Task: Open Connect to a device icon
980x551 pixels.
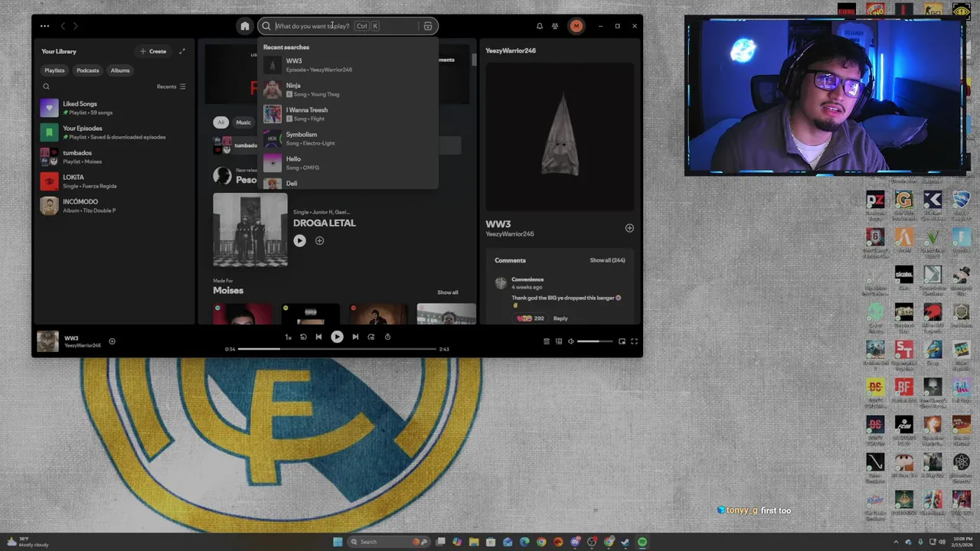Action: pos(559,341)
